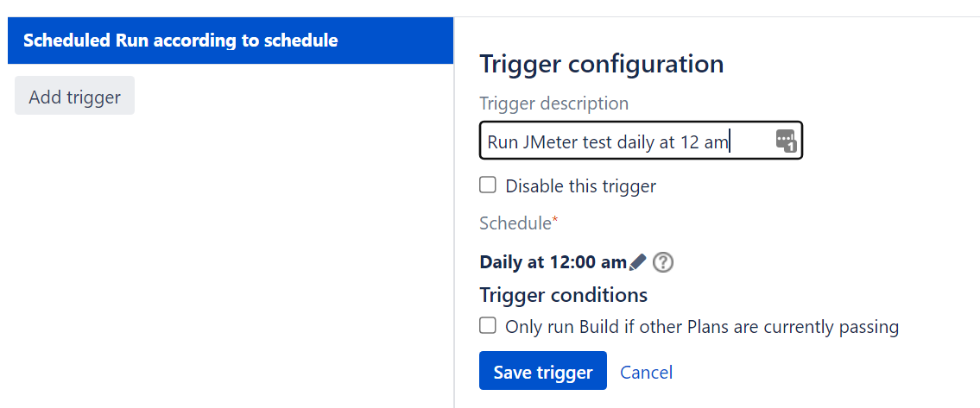The image size is (980, 408).
Task: Click the 'Only run Build if other Plans' label
Action: pyautogui.click(x=702, y=327)
